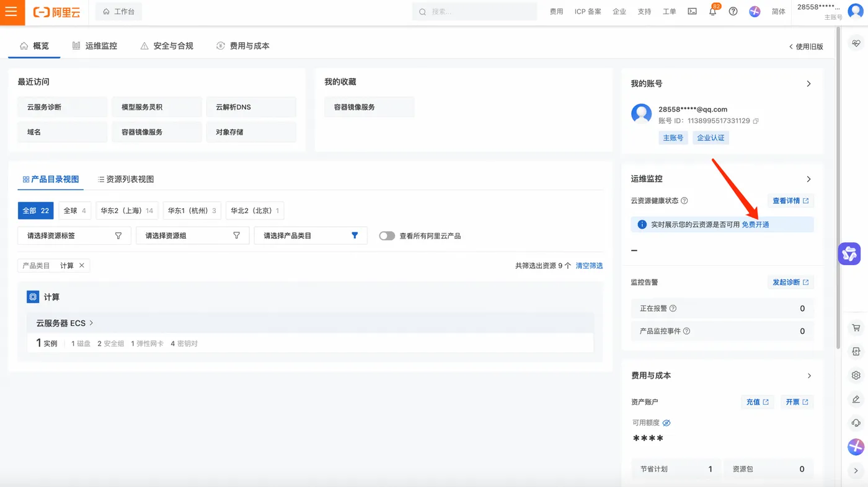The width and height of the screenshot is (868, 487).
Task: Expand 我的账号 panel arrow
Action: coord(808,84)
